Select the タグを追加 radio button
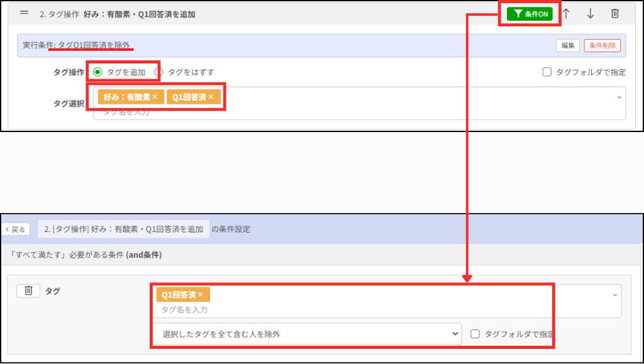 pos(97,72)
